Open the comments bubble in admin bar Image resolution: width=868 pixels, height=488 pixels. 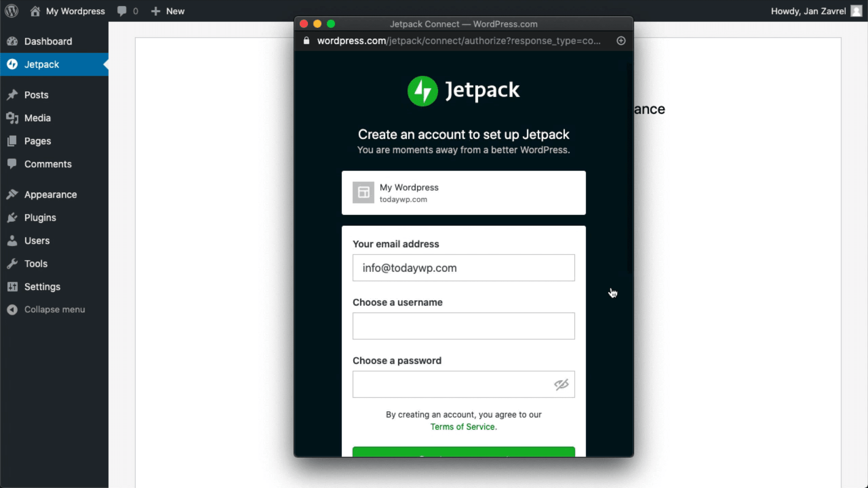click(x=122, y=11)
